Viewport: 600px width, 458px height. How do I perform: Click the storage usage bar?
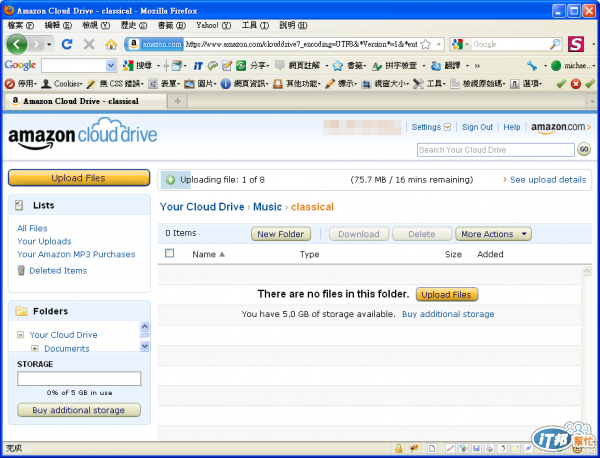[79, 378]
